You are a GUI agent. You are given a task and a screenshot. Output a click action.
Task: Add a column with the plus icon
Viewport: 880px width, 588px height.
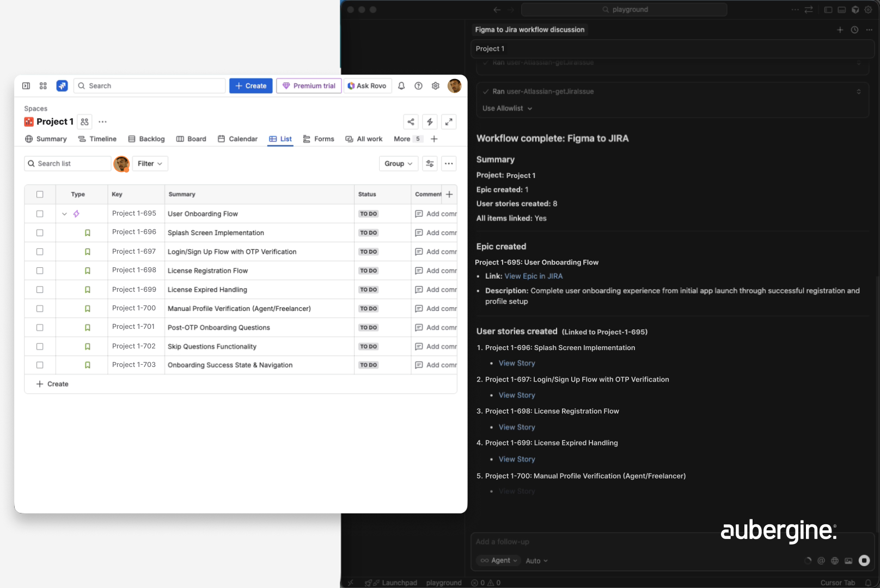(x=449, y=194)
